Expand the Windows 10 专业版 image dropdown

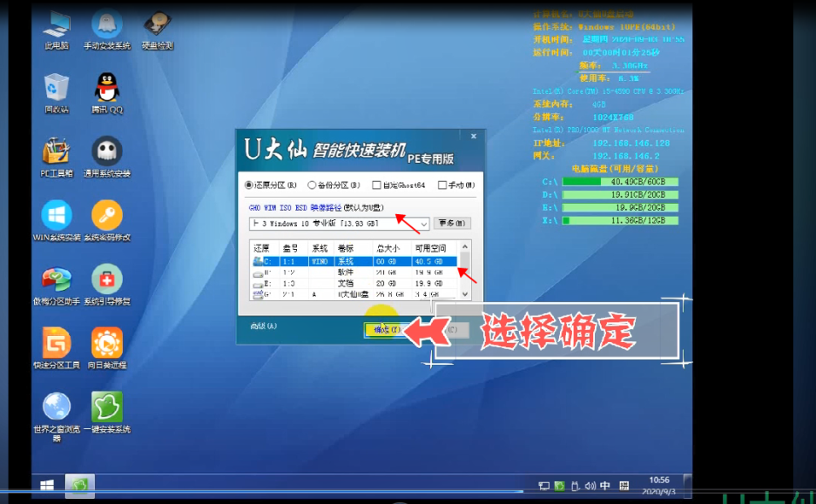point(423,224)
